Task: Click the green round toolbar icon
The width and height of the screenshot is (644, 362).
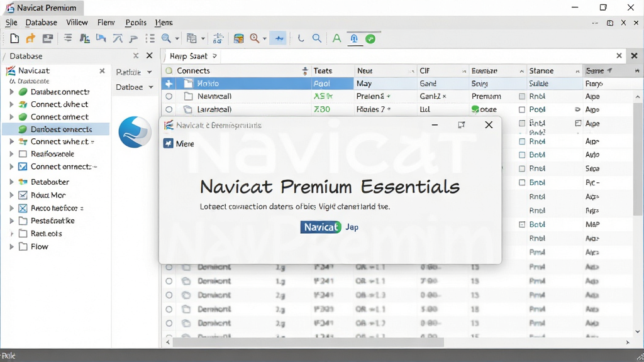Action: click(x=370, y=39)
